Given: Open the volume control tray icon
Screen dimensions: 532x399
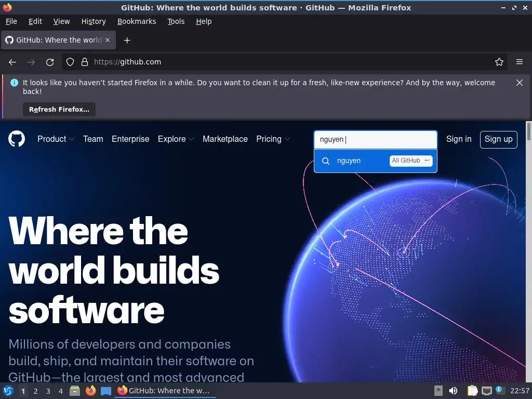Looking at the screenshot, I should pyautogui.click(x=453, y=391).
